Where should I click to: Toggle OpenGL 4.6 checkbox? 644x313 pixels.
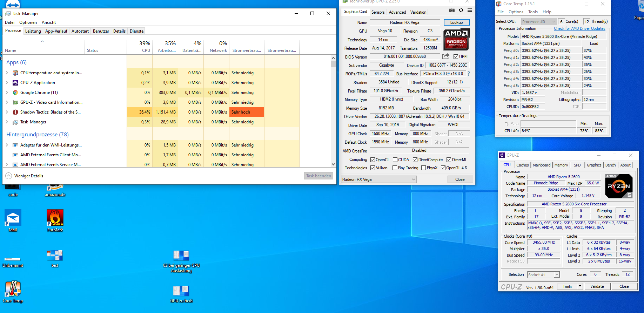coord(443,168)
